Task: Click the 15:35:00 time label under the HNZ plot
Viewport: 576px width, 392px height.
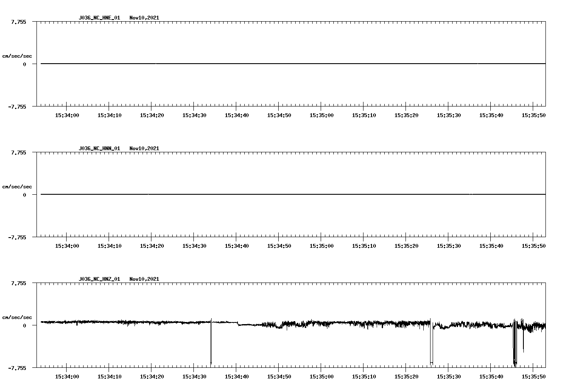Action: [322, 376]
